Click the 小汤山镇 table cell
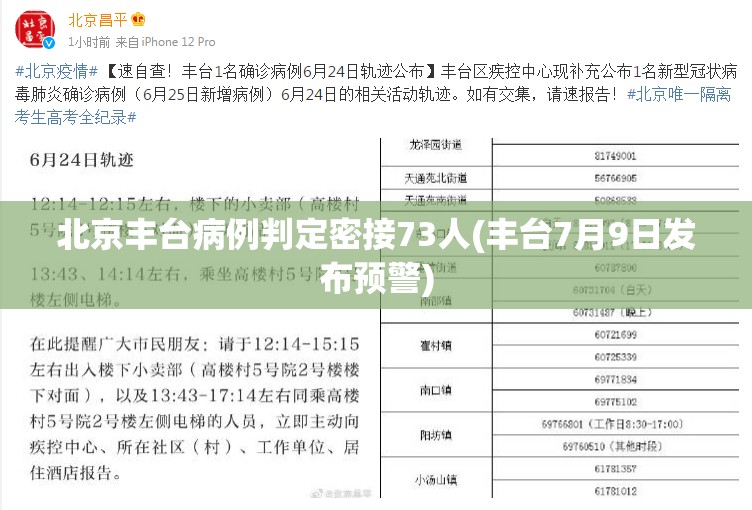 [435, 480]
